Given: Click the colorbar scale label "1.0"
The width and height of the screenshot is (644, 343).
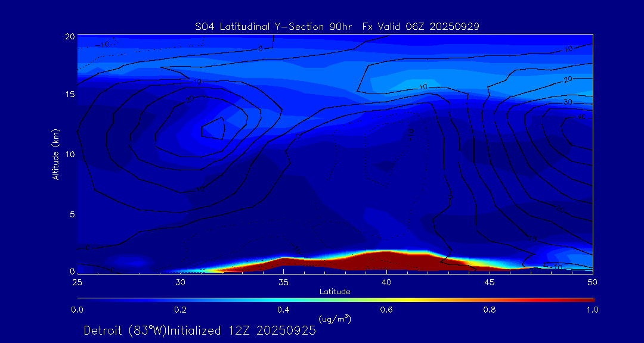Looking at the screenshot, I should pyautogui.click(x=592, y=310).
